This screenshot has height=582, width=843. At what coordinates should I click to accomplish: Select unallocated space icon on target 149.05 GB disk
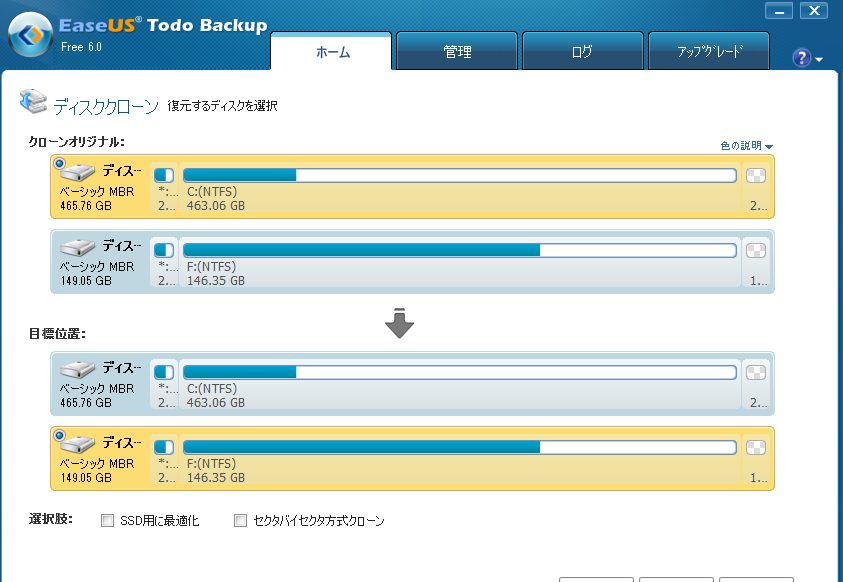point(756,447)
